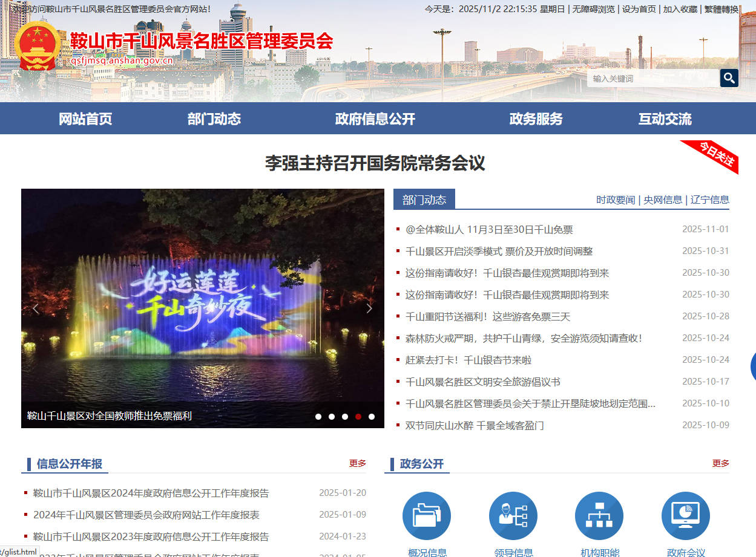This screenshot has height=557, width=756.
Task: Open the 领导信息 icon
Action: pyautogui.click(x=513, y=516)
